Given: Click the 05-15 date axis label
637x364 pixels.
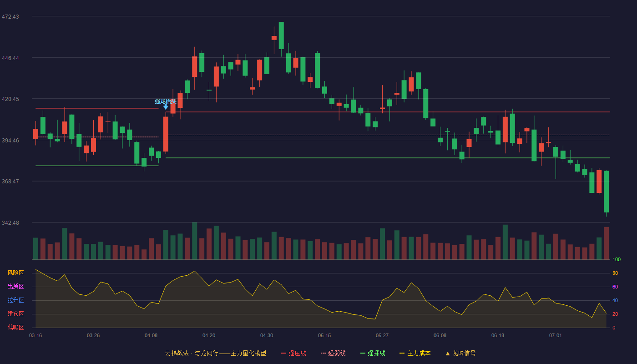Looking at the screenshot, I should click(x=324, y=335).
